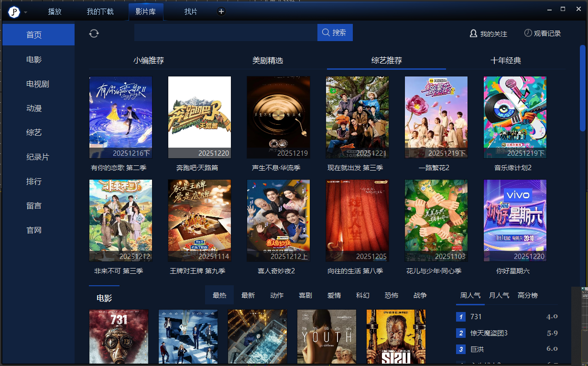This screenshot has width=588, height=366.
Task: Open the 惊天魔盗团3 ranking entry
Action: pos(489,333)
